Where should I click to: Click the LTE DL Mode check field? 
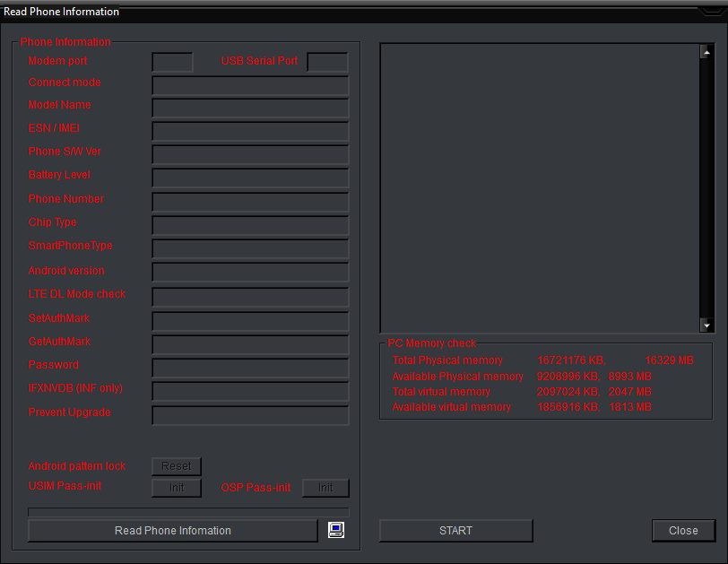[x=250, y=297]
